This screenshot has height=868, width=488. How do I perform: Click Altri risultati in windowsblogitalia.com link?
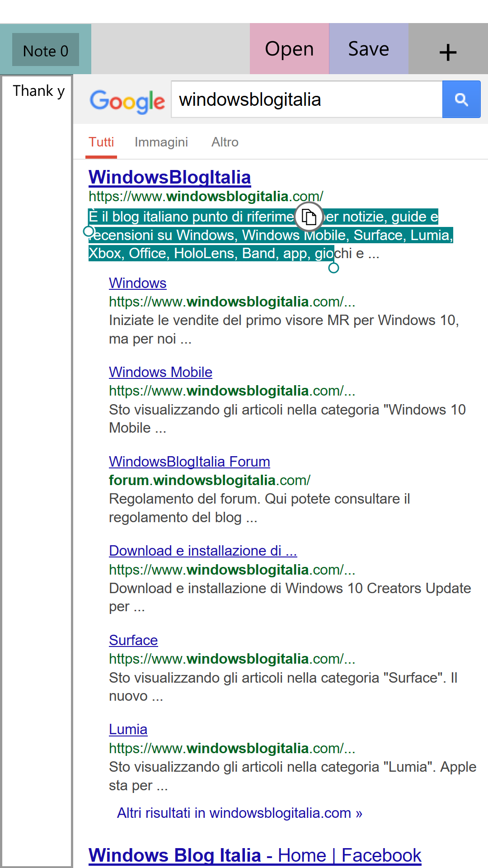[239, 813]
